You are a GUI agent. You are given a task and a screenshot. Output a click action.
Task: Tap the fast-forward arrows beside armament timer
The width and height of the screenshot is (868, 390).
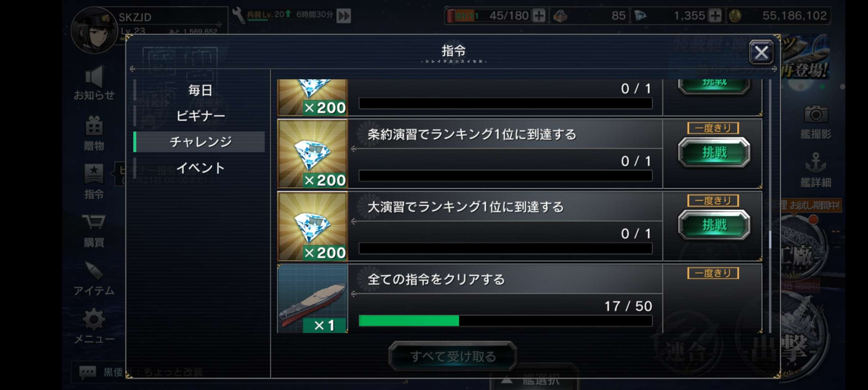click(344, 16)
